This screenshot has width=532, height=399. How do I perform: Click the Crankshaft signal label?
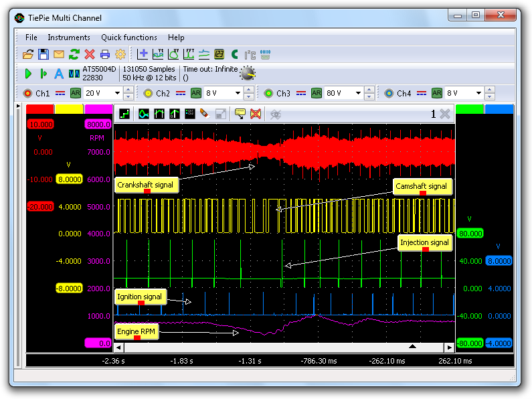pos(146,184)
